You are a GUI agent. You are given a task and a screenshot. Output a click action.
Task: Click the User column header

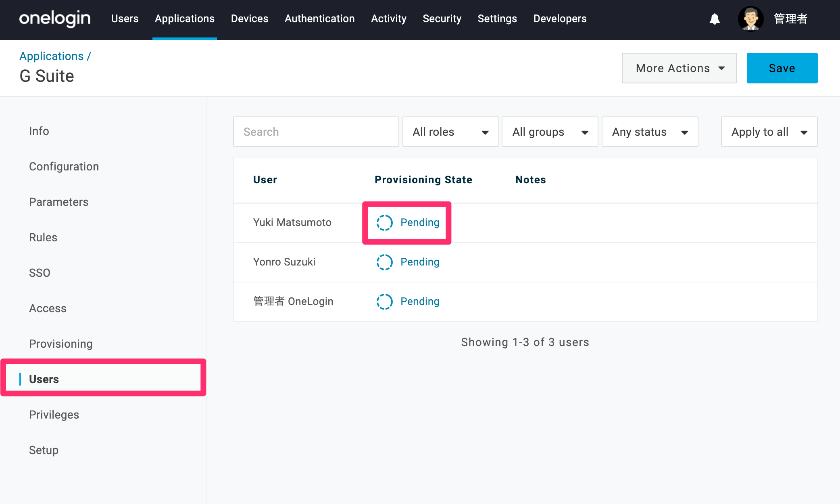265,180
